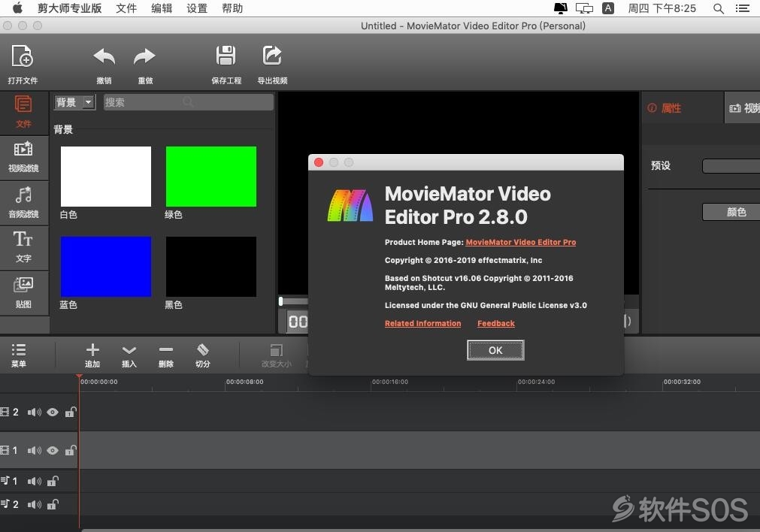Expand the 背景 category dropdown

tap(74, 102)
